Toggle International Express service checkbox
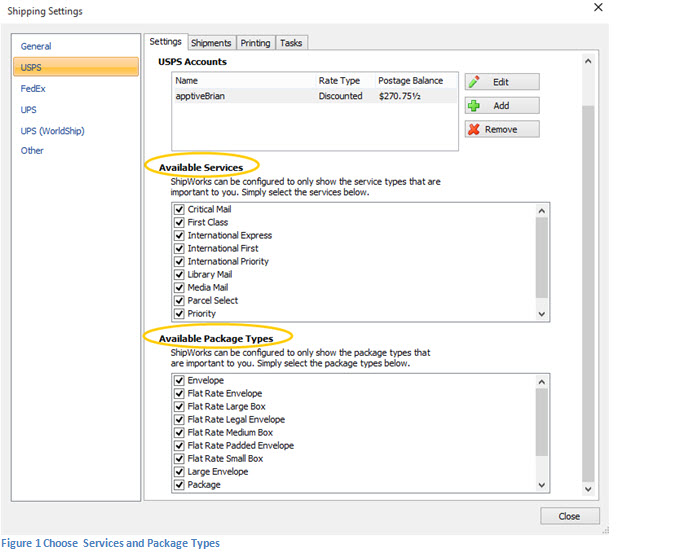Image resolution: width=673 pixels, height=553 pixels. pos(179,235)
